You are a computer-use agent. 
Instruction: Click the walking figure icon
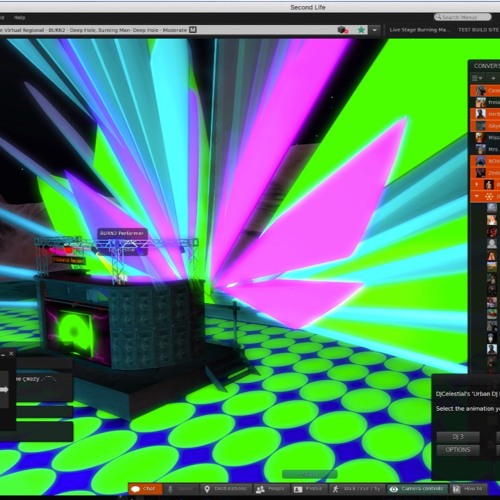(x=336, y=489)
